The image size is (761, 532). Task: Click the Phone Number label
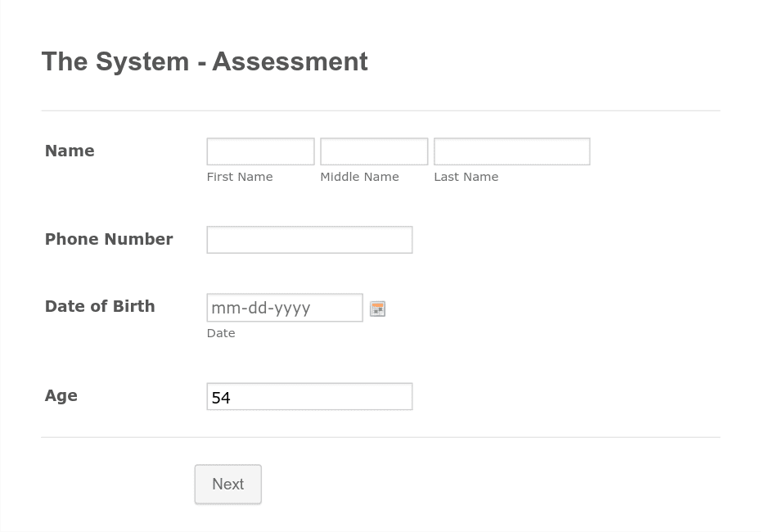pos(108,239)
